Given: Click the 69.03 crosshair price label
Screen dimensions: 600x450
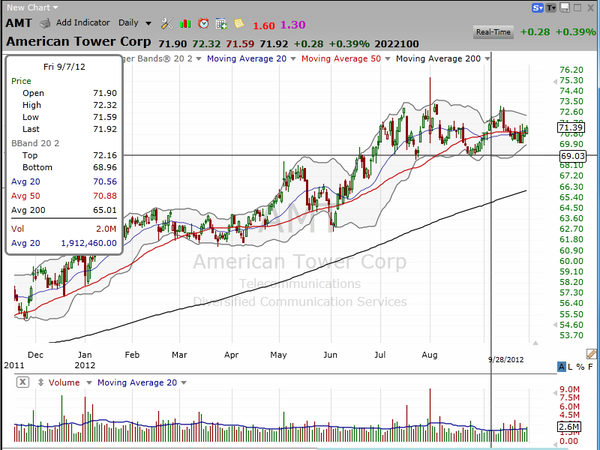Looking at the screenshot, I should click(x=572, y=156).
